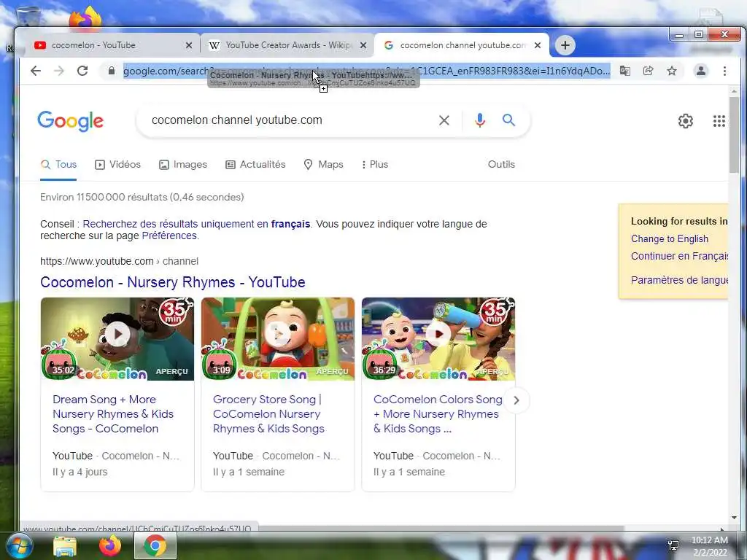Image resolution: width=747 pixels, height=560 pixels.
Task: Click the forward navigation arrow
Action: (x=59, y=71)
